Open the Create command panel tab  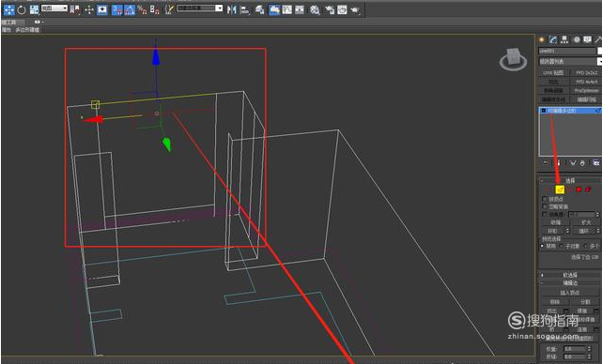pos(542,39)
